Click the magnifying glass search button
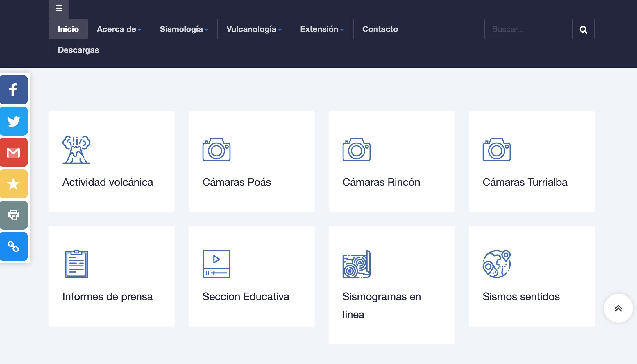This screenshot has height=364, width=637. (583, 29)
